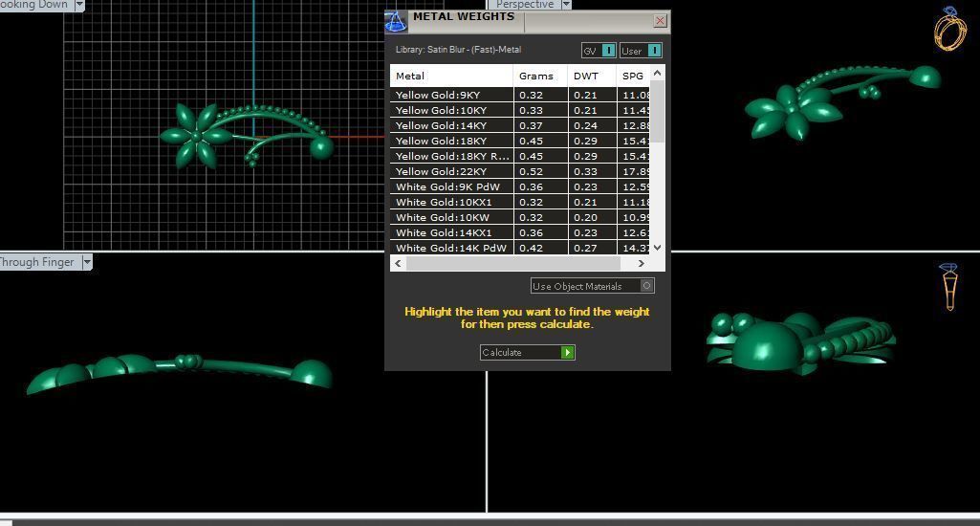Click the Grams column header

(x=540, y=76)
